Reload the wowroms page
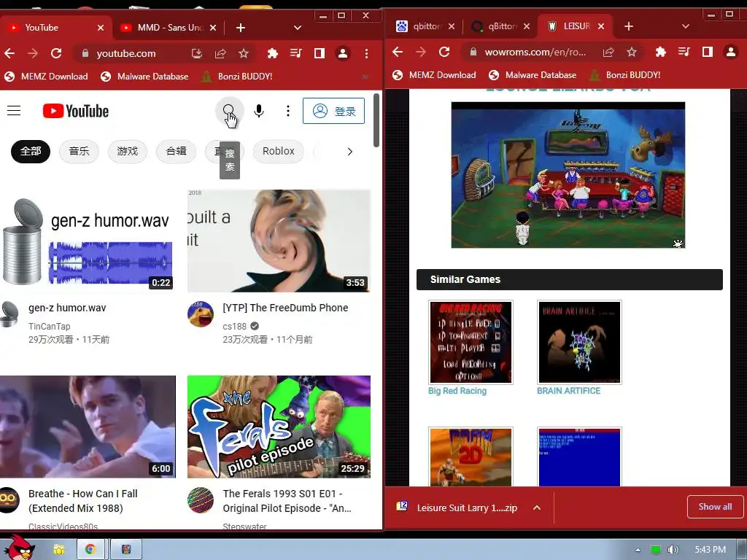747x560 pixels. pos(444,52)
